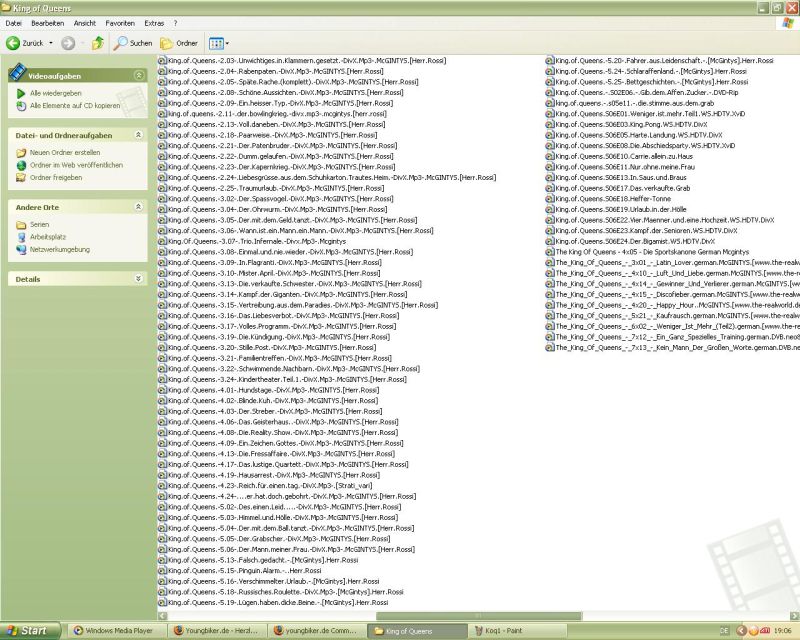The width and height of the screenshot is (800, 640).
Task: Select file 3.10 Mister April
Action: click(273, 273)
